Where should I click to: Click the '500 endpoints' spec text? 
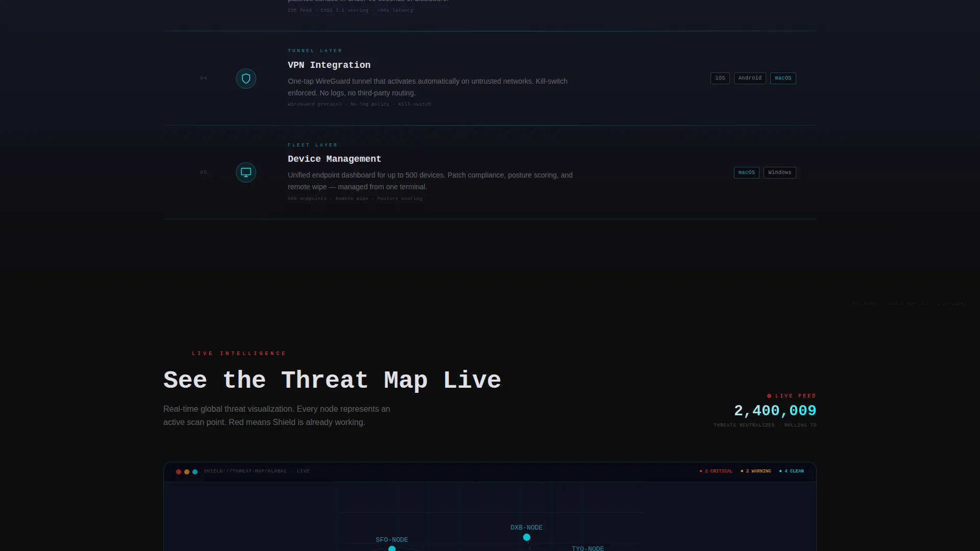[307, 198]
